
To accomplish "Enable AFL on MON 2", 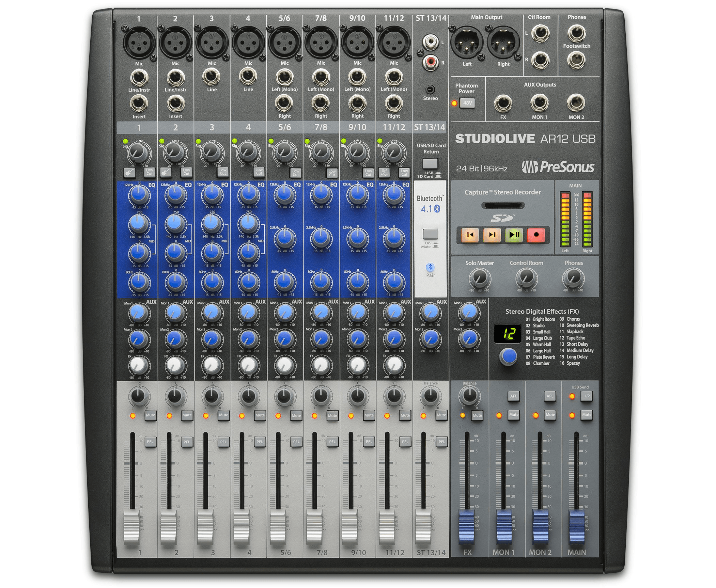I will coord(550,396).
